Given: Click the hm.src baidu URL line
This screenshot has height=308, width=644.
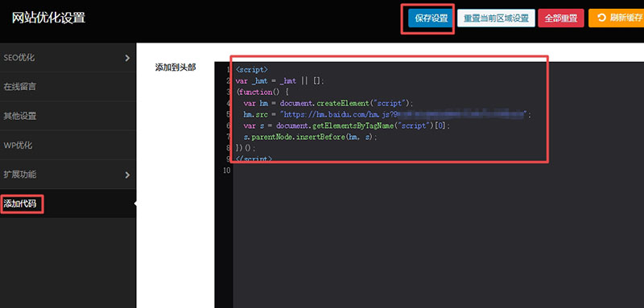Looking at the screenshot, I should click(387, 114).
